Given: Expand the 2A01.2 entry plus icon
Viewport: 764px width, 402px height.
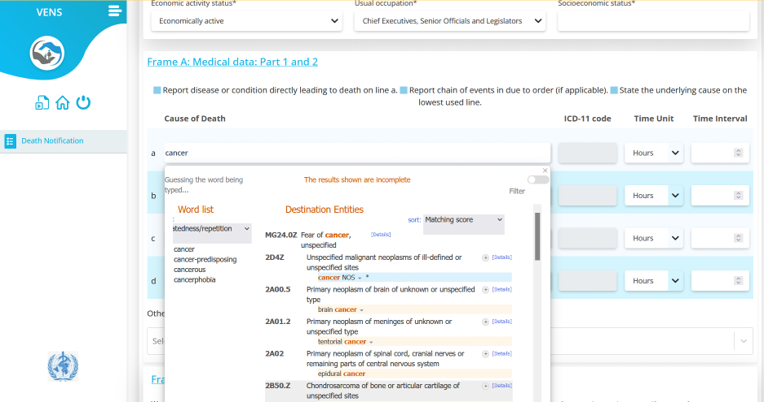Looking at the screenshot, I should [x=485, y=322].
